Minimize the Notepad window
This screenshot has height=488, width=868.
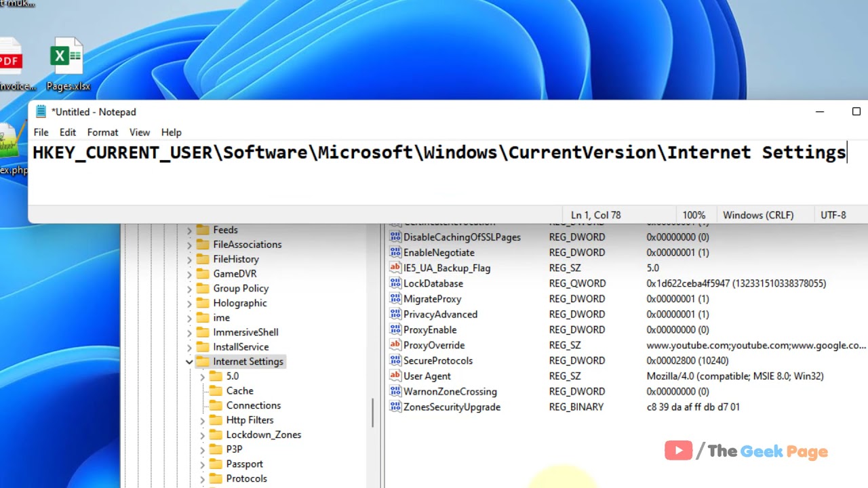[x=820, y=112]
